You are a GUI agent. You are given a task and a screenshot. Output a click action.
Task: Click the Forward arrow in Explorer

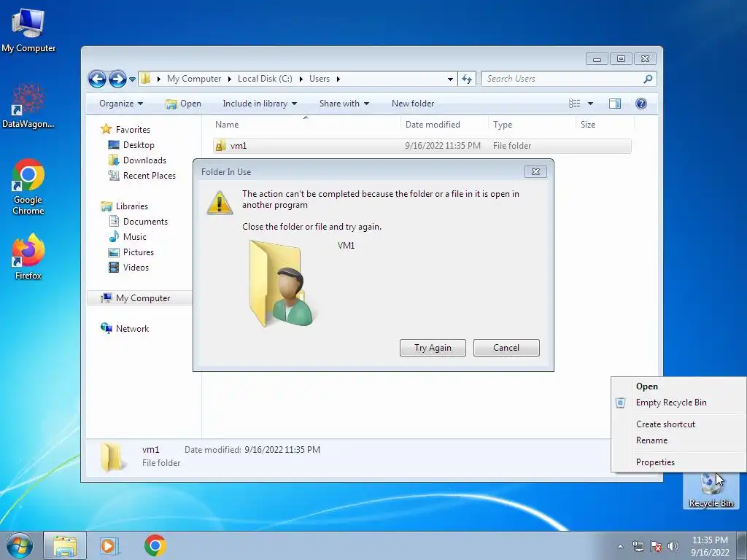click(x=117, y=79)
